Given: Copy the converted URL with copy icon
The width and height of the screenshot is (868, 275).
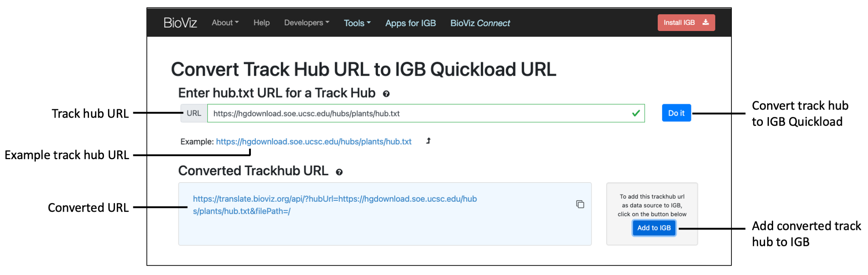Looking at the screenshot, I should coord(580,204).
